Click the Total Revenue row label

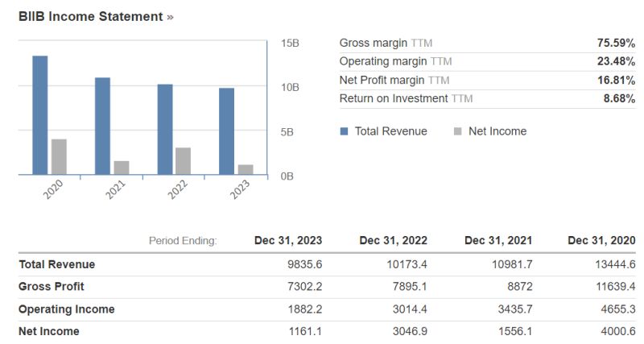pyautogui.click(x=56, y=264)
